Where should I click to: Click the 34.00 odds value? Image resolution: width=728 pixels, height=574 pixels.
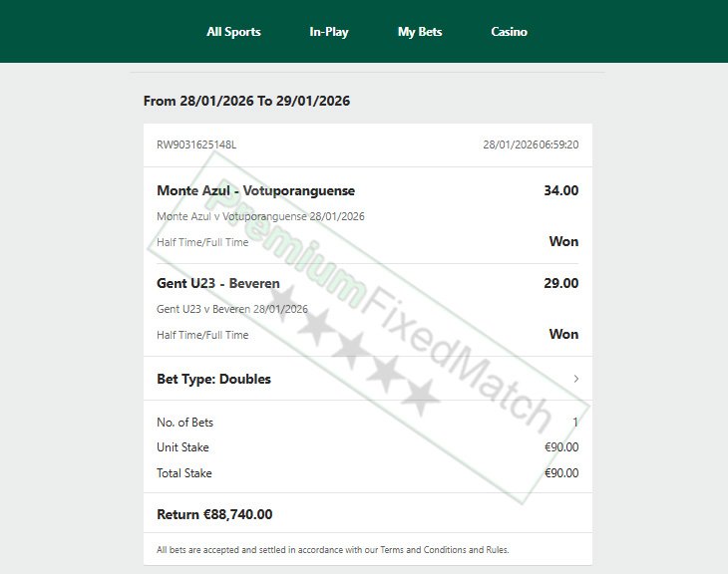coord(560,190)
